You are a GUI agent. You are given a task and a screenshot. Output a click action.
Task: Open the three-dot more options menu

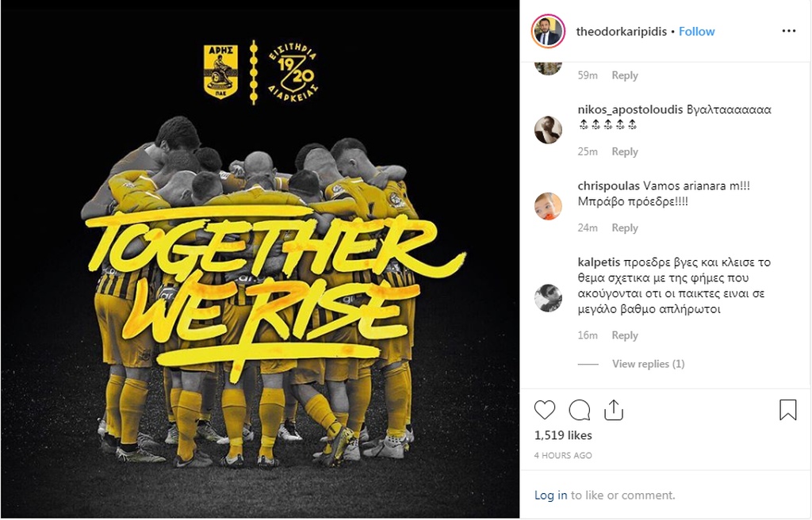pos(789,31)
